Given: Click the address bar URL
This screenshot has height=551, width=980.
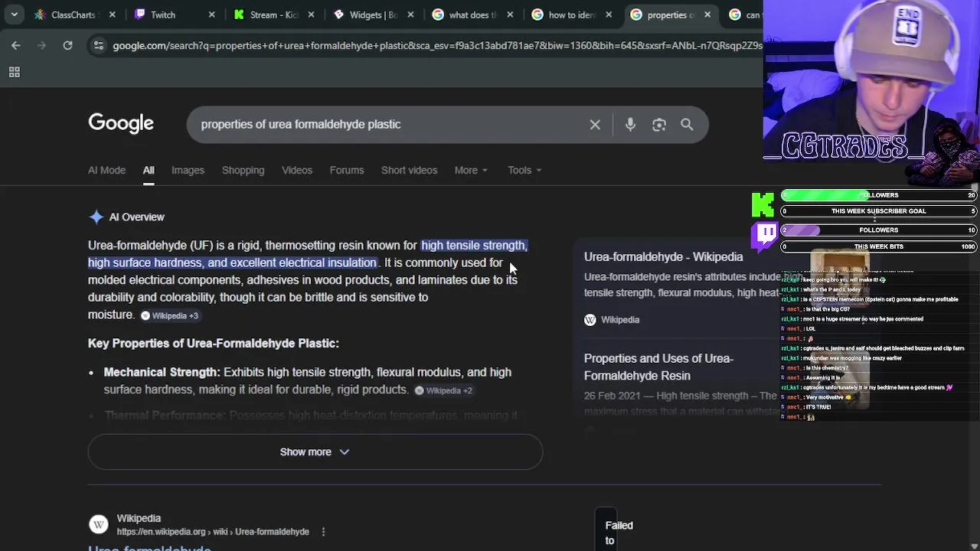Looking at the screenshot, I should click(436, 46).
